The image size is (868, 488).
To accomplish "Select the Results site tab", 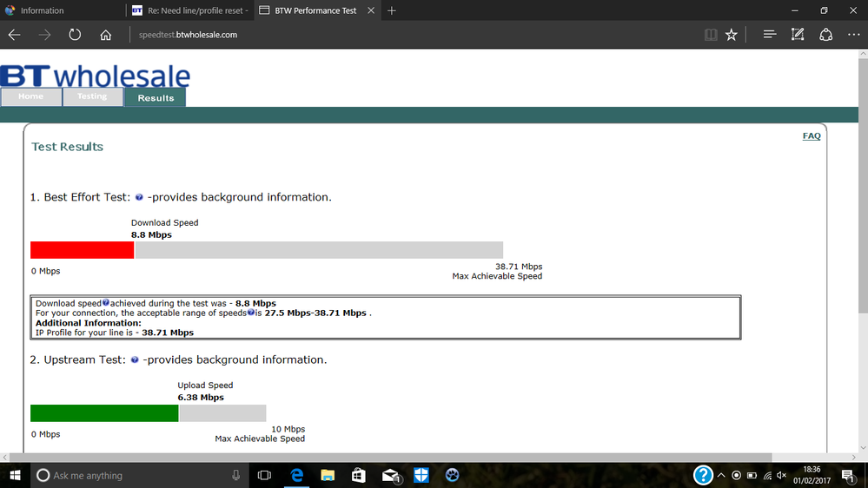I will [156, 97].
